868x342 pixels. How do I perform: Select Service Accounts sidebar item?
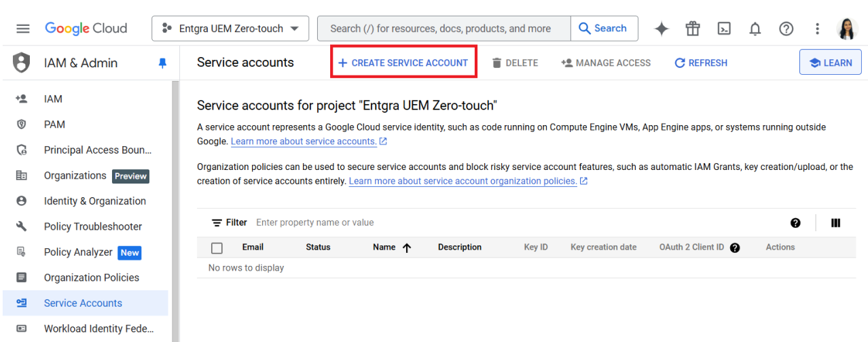86,303
